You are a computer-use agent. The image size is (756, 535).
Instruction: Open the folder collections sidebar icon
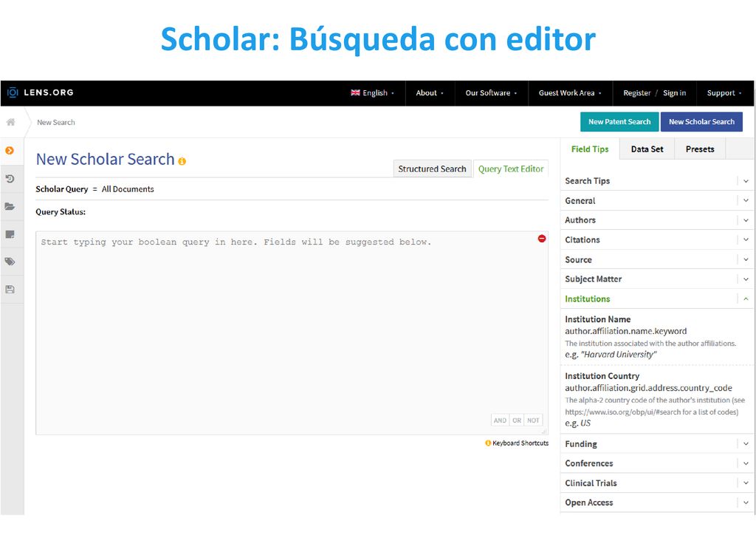coord(10,206)
